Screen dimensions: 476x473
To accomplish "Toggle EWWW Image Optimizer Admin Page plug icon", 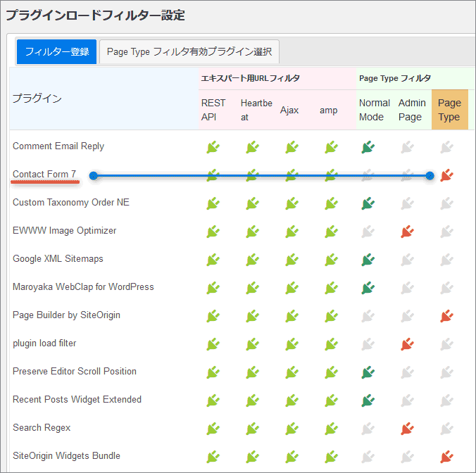I will (407, 232).
